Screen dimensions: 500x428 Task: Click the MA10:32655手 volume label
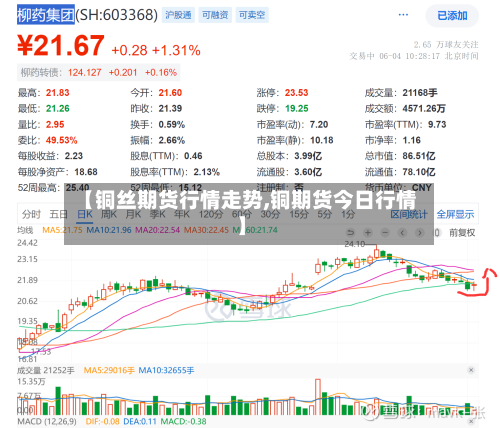pyautogui.click(x=166, y=370)
